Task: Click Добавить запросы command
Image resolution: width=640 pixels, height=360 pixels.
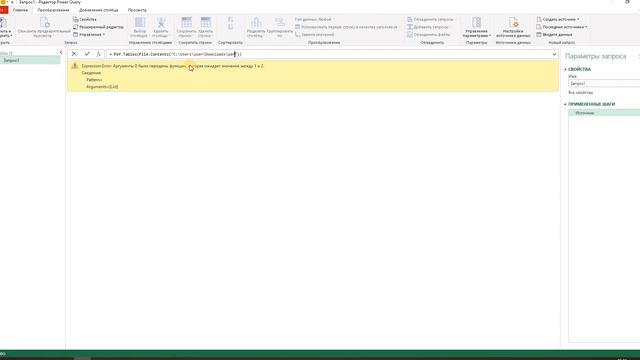Action: 428,27
